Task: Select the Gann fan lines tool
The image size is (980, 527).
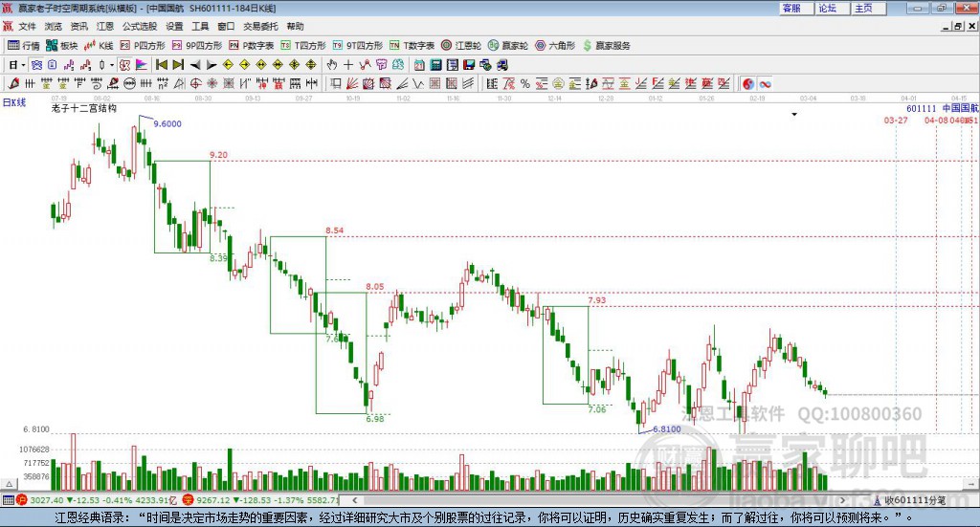Action: click(x=352, y=83)
